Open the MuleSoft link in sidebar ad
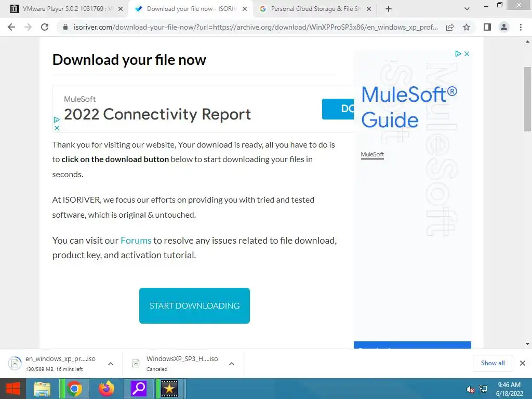Image resolution: width=532 pixels, height=399 pixels. [x=372, y=154]
